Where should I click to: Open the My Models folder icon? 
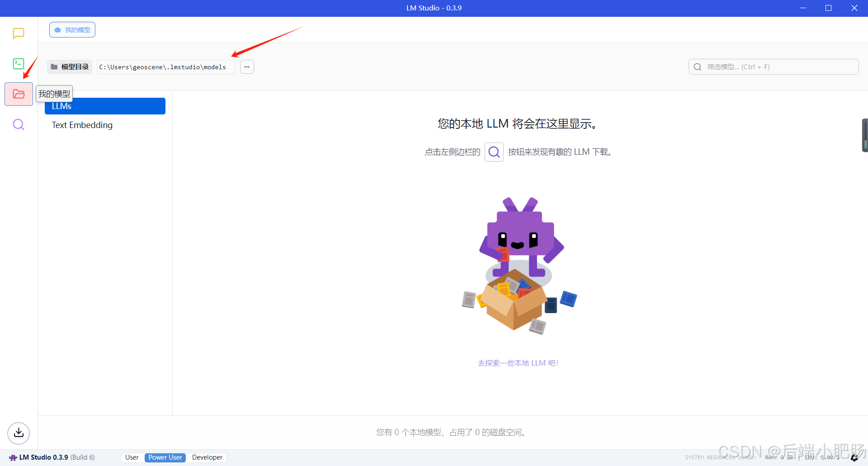pos(19,94)
